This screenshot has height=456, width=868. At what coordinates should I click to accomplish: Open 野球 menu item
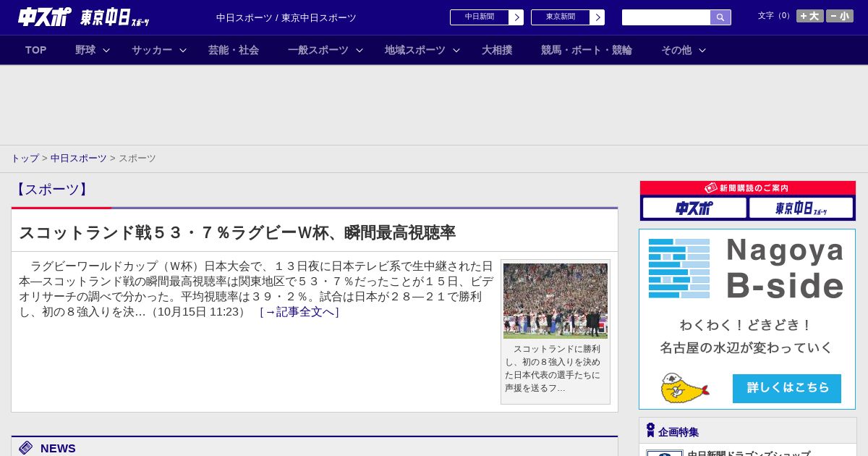coord(85,50)
